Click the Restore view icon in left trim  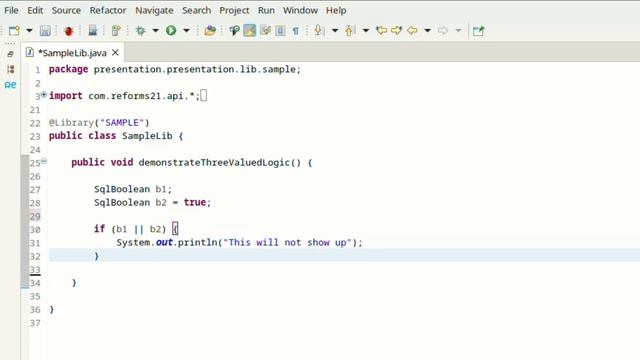pos(11,53)
